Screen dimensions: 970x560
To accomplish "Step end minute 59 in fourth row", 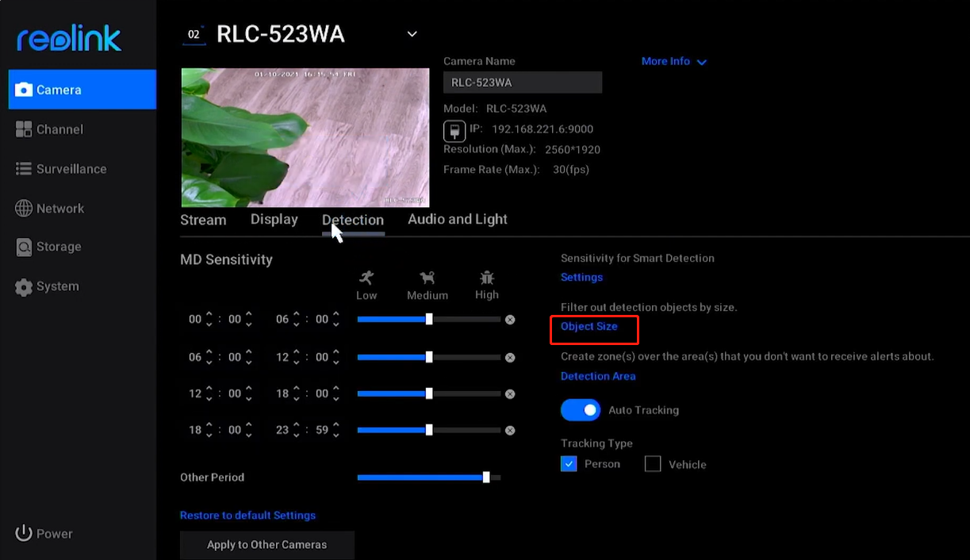I will tap(336, 430).
